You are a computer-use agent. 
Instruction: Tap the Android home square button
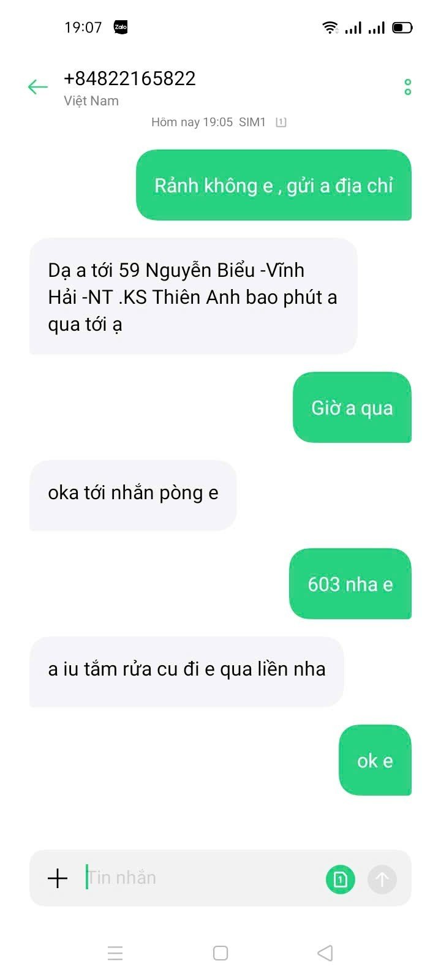coord(221,953)
